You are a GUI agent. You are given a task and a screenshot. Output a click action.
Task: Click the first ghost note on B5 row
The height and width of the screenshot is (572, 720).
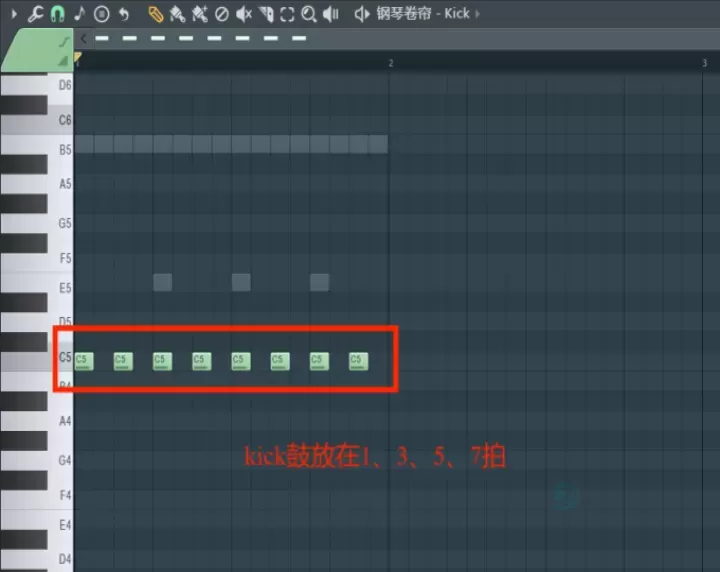pos(84,144)
